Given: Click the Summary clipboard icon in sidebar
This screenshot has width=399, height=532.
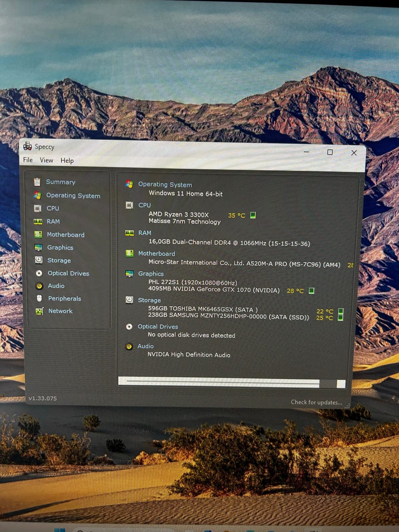Looking at the screenshot, I should tap(37, 182).
